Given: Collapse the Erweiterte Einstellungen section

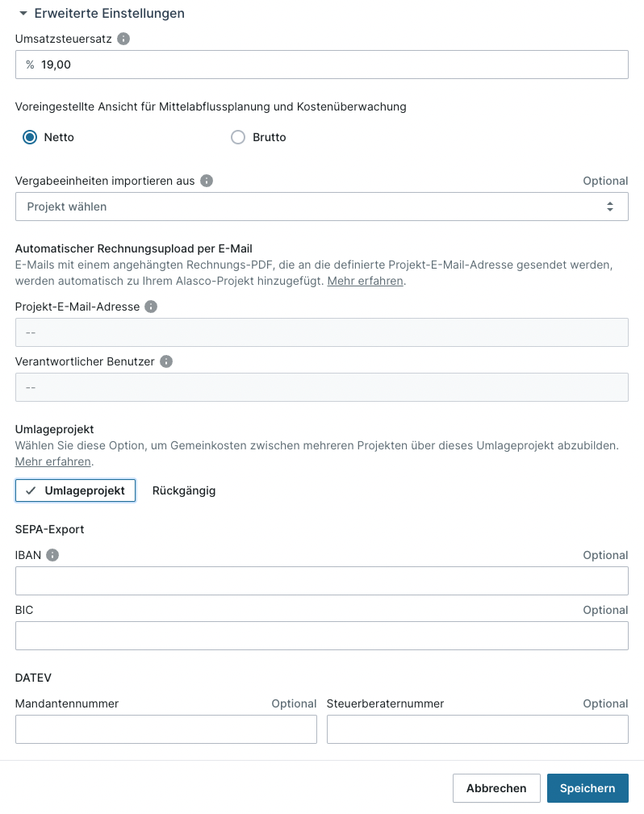Looking at the screenshot, I should tap(23, 14).
